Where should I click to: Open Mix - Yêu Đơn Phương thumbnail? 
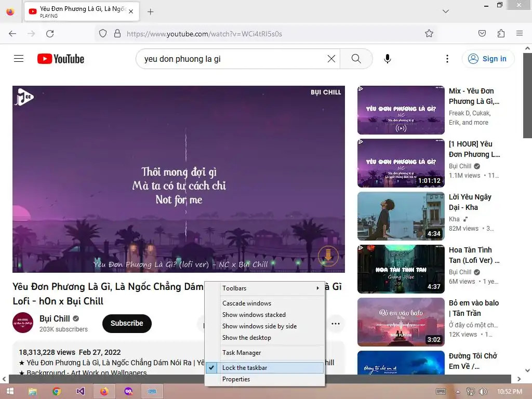point(401,110)
